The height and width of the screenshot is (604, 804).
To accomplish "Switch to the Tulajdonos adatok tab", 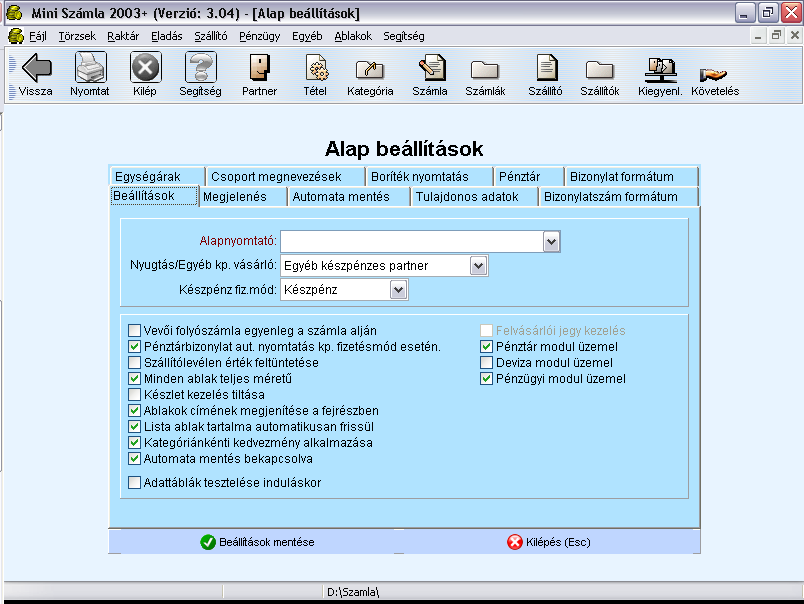I will 475,197.
